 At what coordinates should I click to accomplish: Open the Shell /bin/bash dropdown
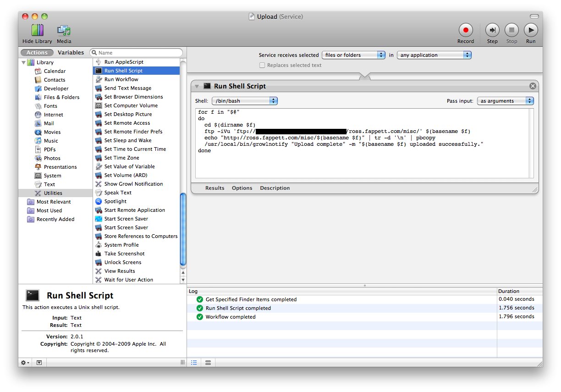click(x=244, y=101)
